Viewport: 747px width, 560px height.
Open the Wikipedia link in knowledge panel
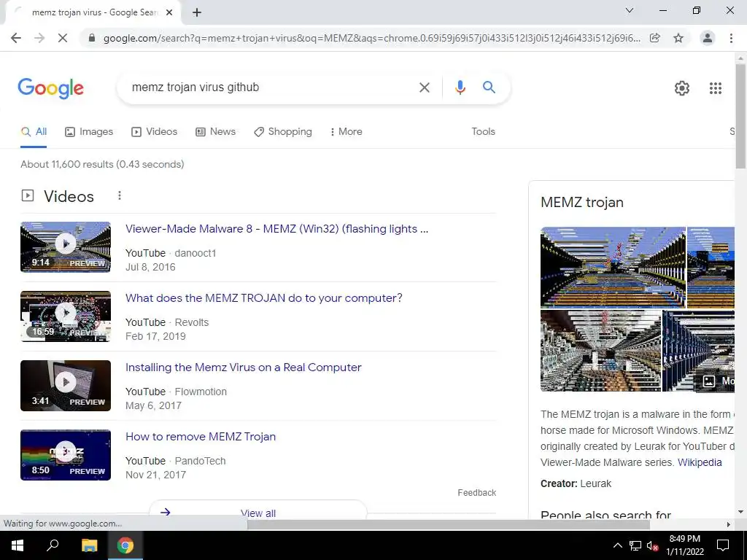coord(700,462)
